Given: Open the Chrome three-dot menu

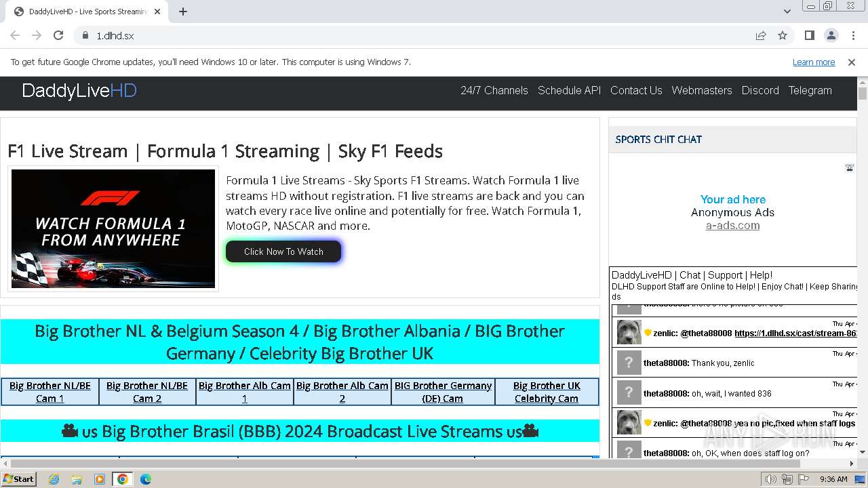Looking at the screenshot, I should 852,35.
